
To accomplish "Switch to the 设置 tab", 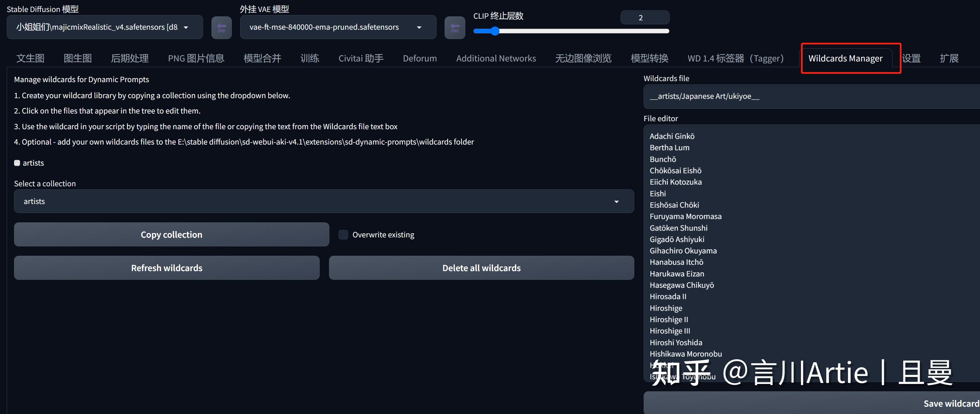I will click(x=912, y=58).
